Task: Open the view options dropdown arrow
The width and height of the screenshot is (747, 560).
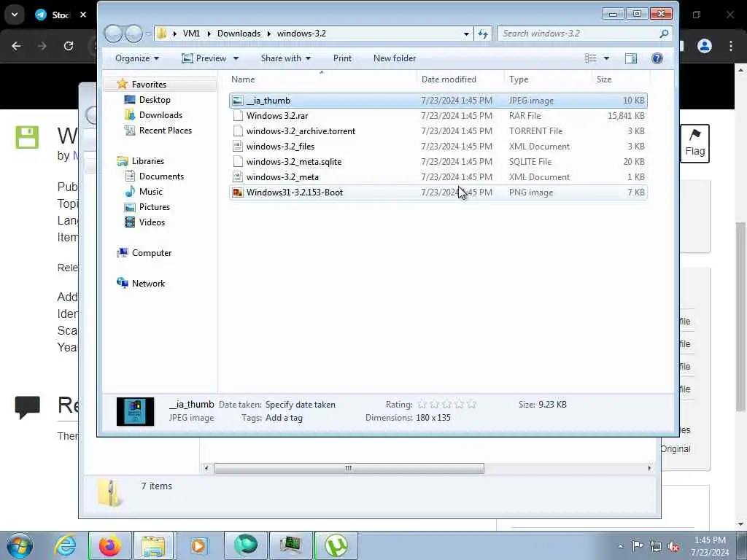Action: tap(606, 58)
